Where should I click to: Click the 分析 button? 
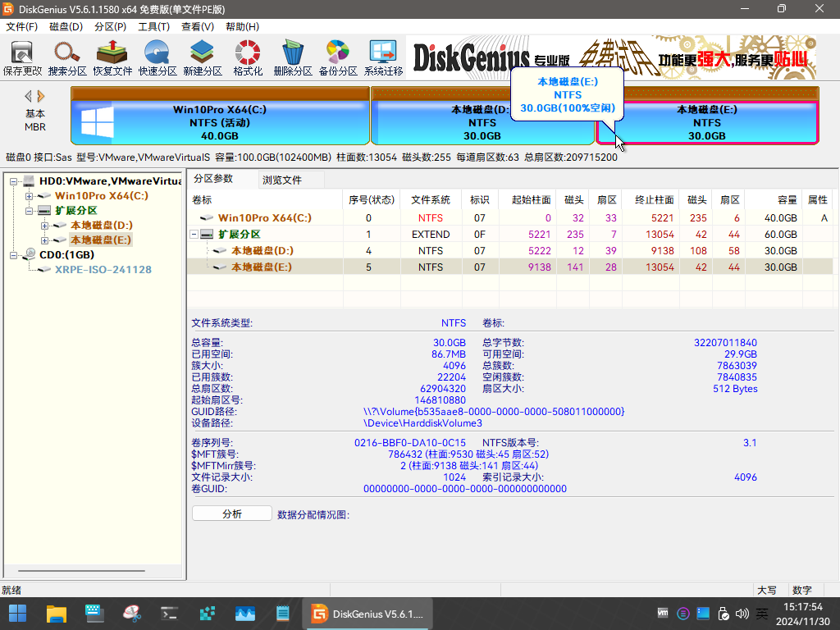[x=231, y=514]
